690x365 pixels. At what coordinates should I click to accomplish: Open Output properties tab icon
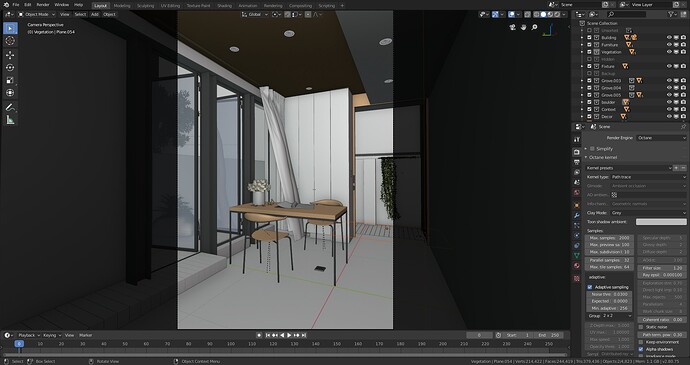(x=577, y=162)
